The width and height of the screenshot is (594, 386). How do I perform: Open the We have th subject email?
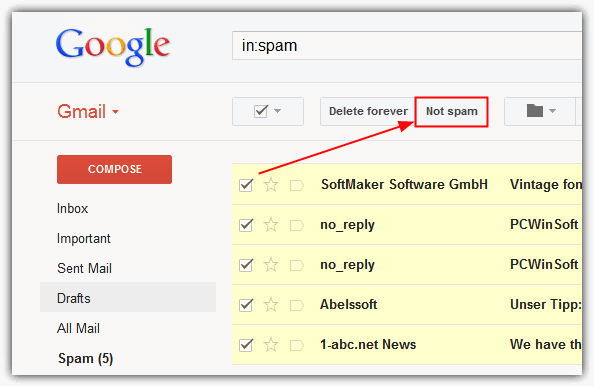[x=546, y=344]
